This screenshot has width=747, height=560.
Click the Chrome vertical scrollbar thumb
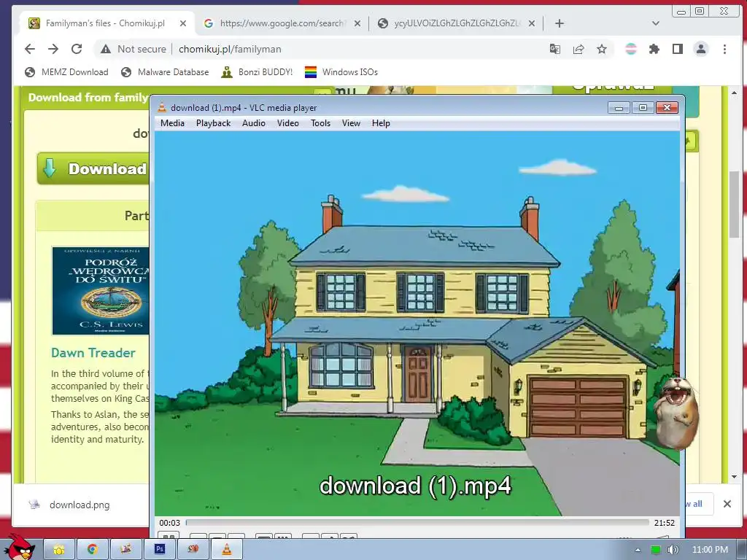(734, 205)
